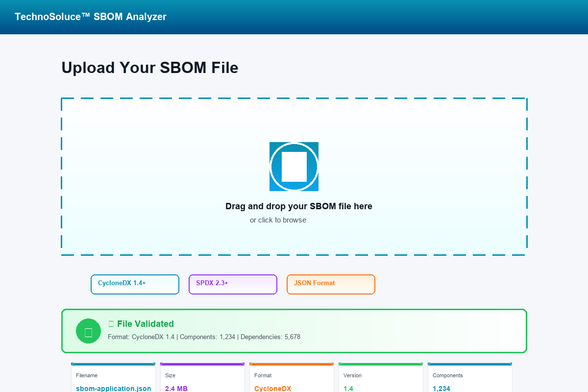Click the TechnoSoluce SBOM Analyzer header title
The width and height of the screenshot is (588, 392).
(x=91, y=17)
